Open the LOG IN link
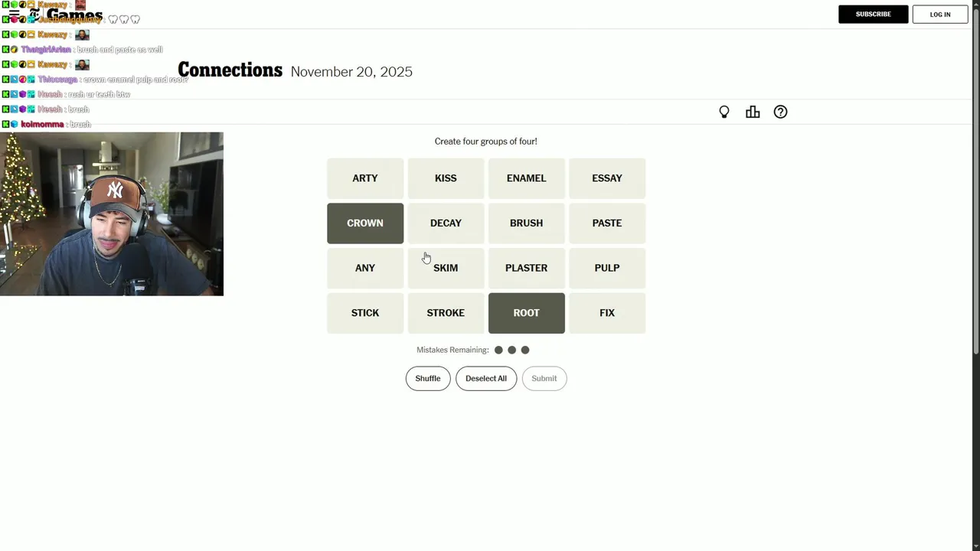This screenshot has height=551, width=980. coord(940,15)
